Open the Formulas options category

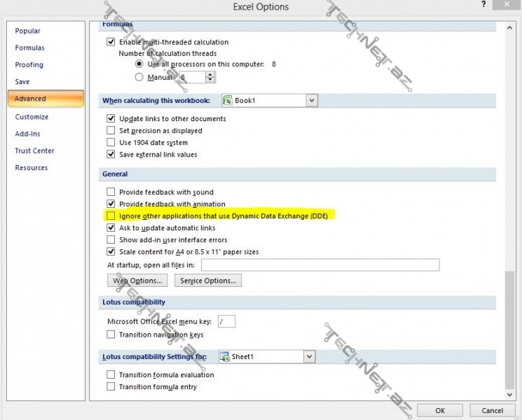[x=29, y=48]
